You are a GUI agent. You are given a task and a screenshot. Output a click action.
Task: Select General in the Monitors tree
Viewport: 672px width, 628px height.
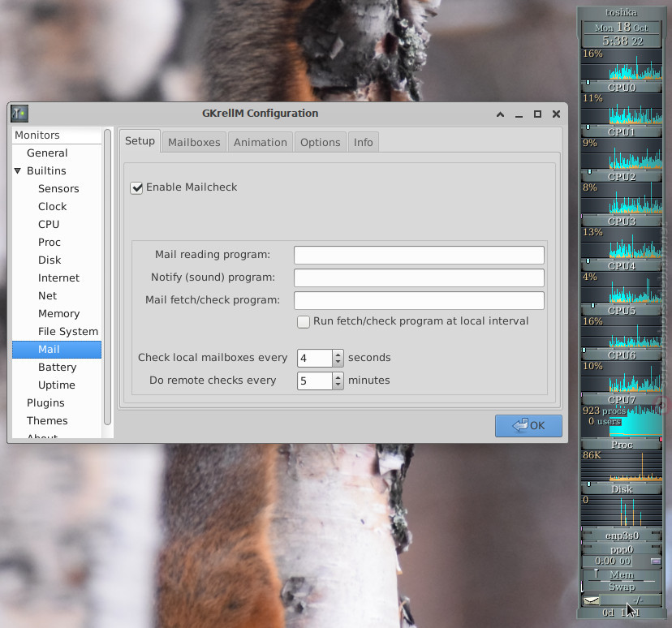click(47, 153)
